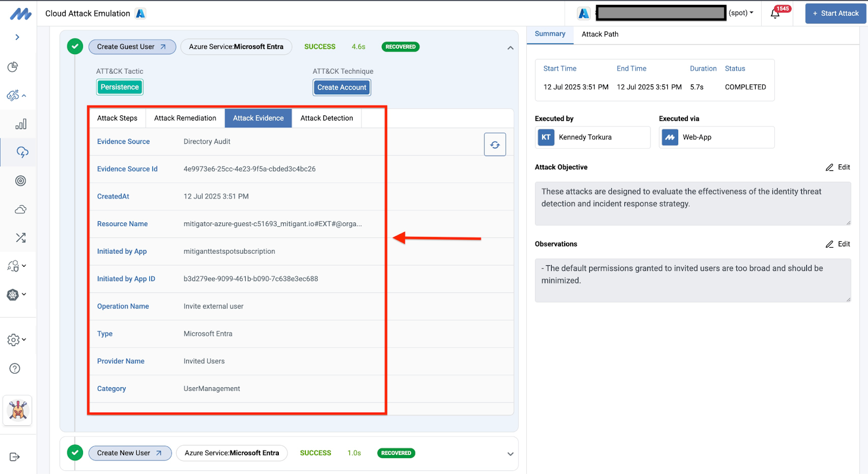Click the logout icon at sidebar bottom
The height and width of the screenshot is (474, 868).
point(15,457)
